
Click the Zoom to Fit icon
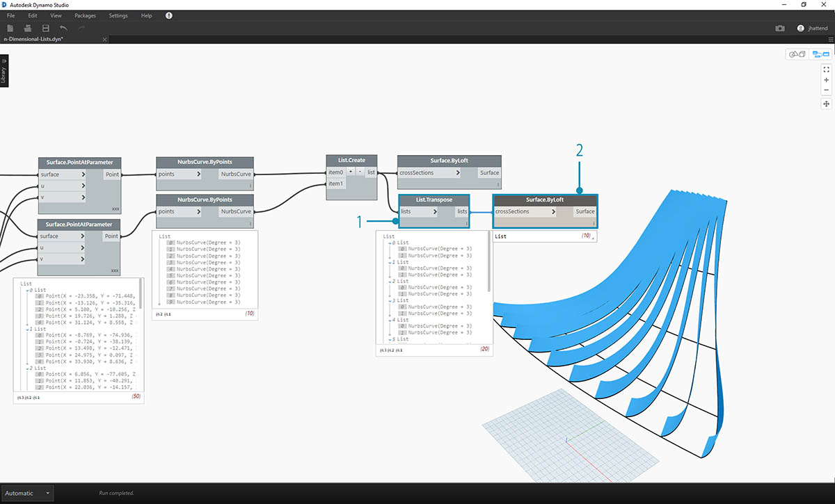pyautogui.click(x=826, y=70)
